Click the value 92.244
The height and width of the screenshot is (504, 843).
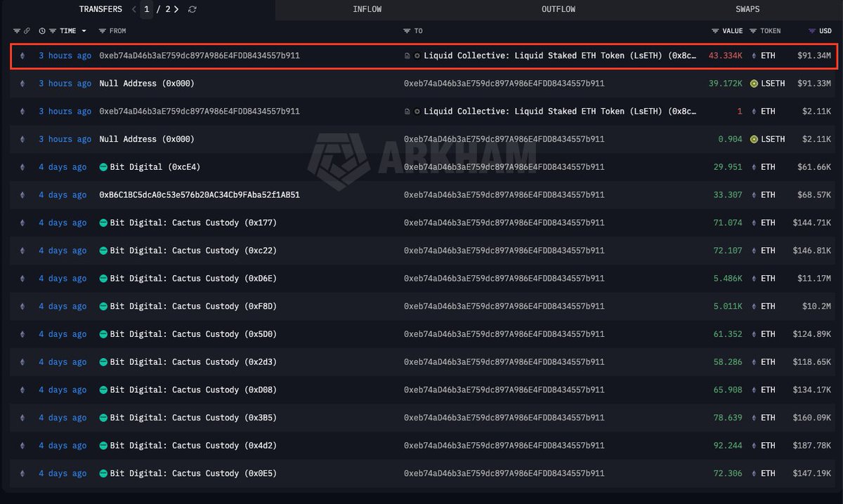(x=728, y=445)
